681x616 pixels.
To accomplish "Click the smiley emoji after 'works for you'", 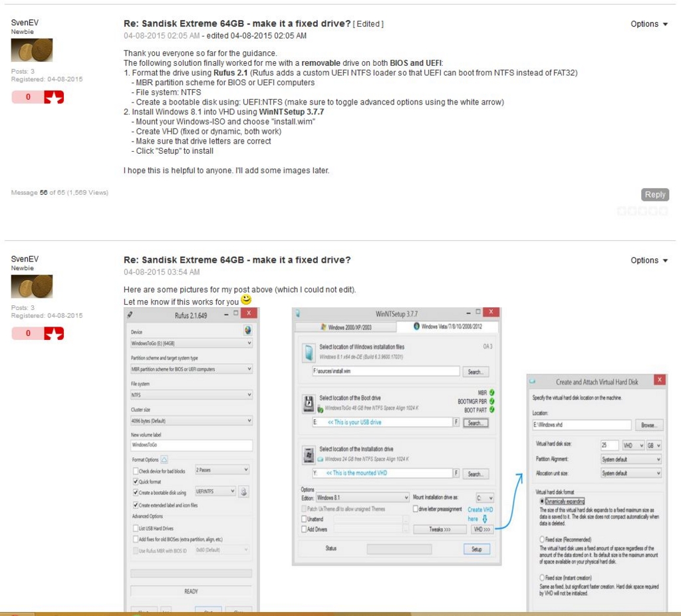I will [x=246, y=300].
